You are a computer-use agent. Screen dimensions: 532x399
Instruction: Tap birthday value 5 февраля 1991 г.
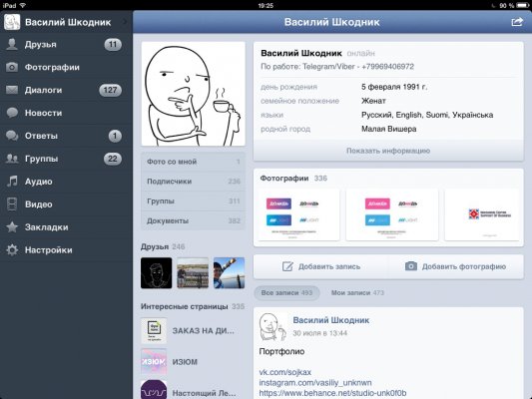pyautogui.click(x=394, y=87)
